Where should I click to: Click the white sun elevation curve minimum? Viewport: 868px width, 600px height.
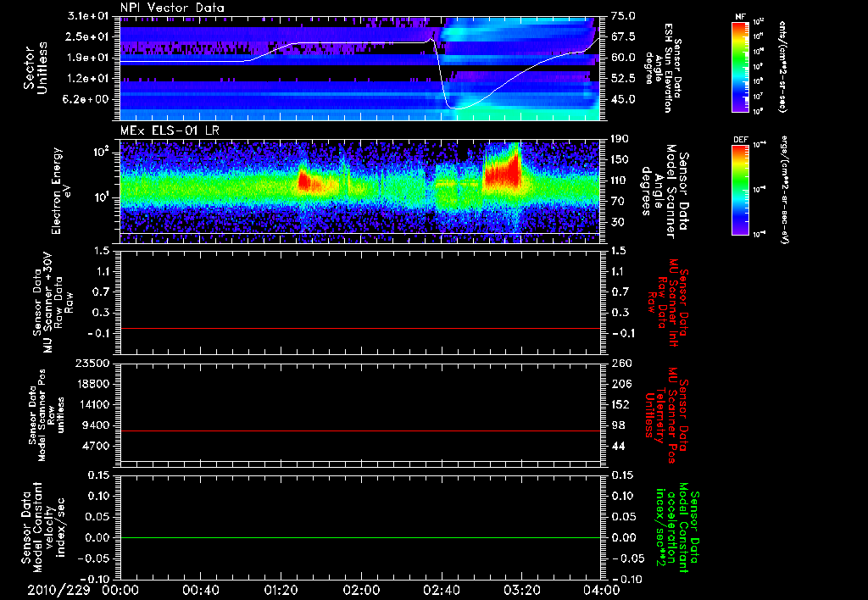pos(457,108)
